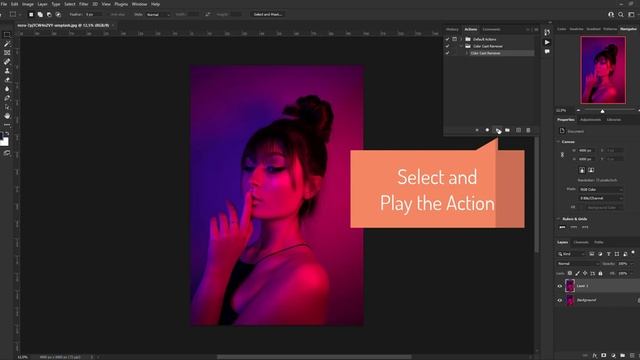Open the layer Kind filter dropdown
The width and height of the screenshot is (640, 360).
(571, 254)
